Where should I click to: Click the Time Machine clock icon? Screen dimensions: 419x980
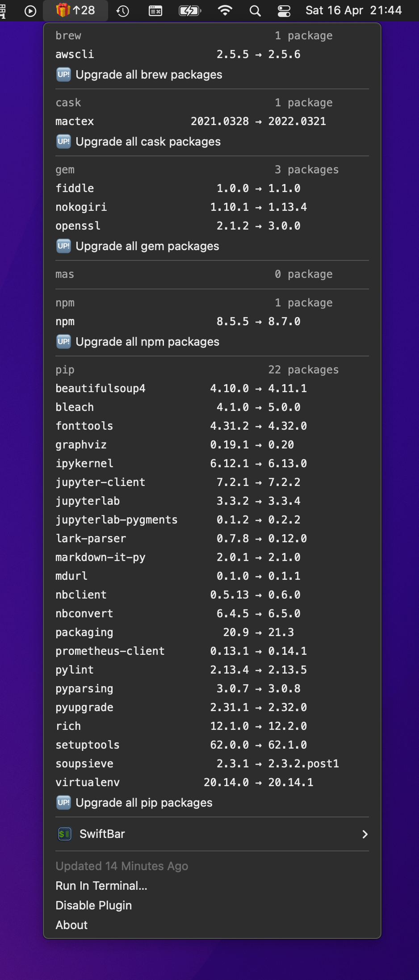123,11
